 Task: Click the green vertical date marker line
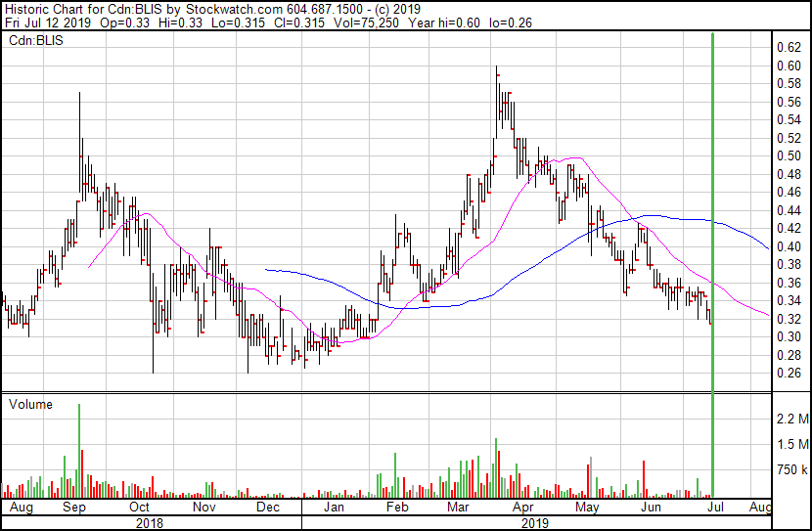pos(713,264)
